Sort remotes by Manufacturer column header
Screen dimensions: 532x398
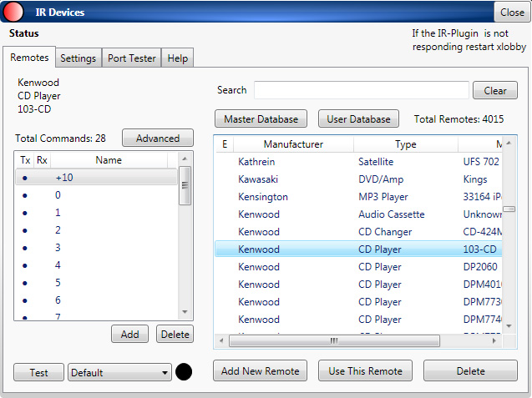tap(293, 144)
